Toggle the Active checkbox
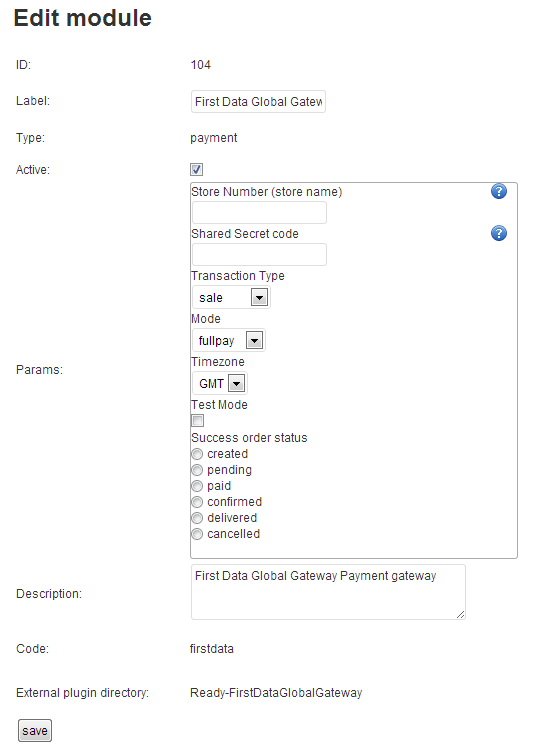This screenshot has height=752, width=533. [197, 169]
